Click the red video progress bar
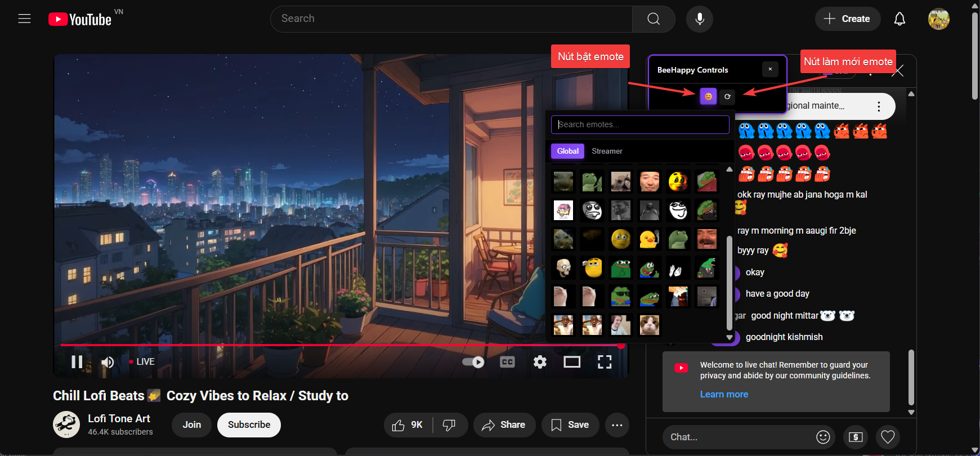980x456 pixels. [x=338, y=345]
